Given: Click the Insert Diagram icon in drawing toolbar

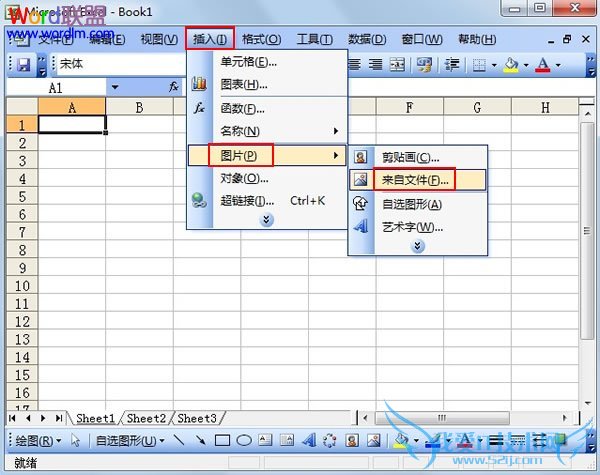Looking at the screenshot, I should point(329,441).
